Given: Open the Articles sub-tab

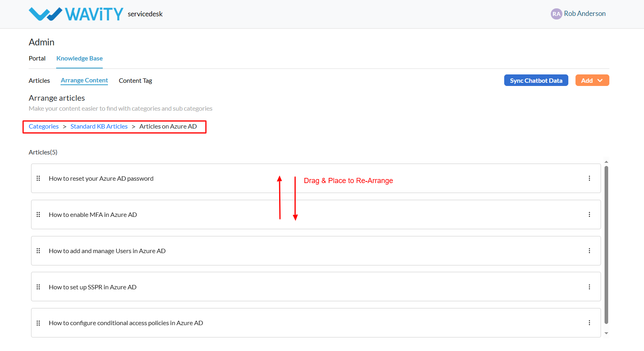Looking at the screenshot, I should pyautogui.click(x=39, y=81).
